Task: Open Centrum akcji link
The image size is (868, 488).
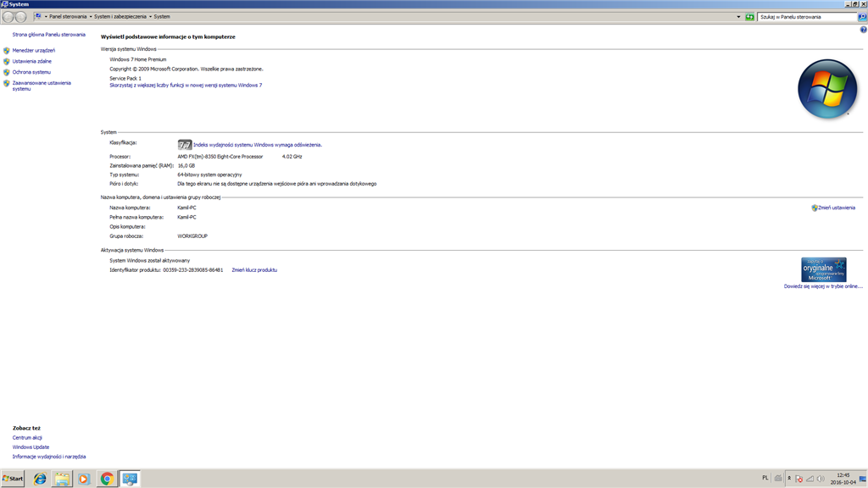Action: coord(27,438)
